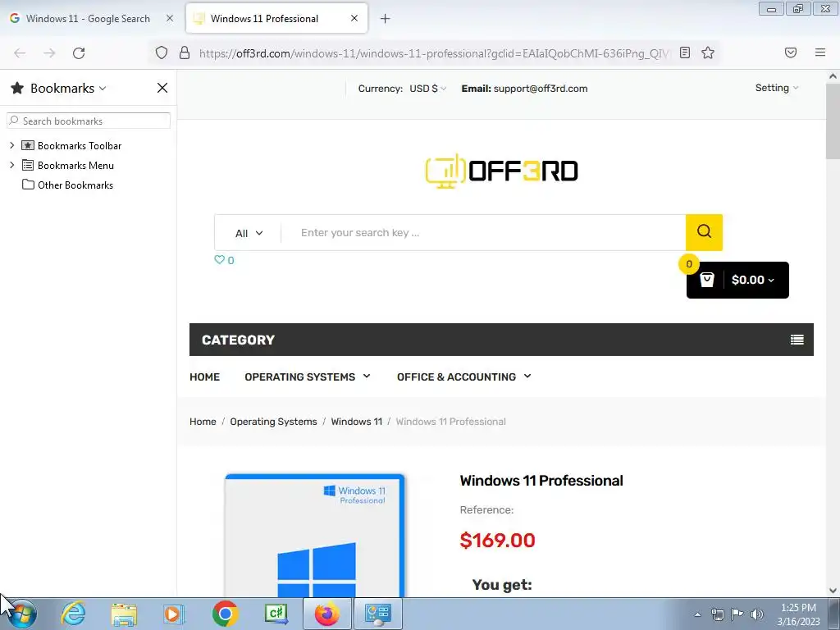Launch Windows Media Player from taskbar

click(x=174, y=614)
